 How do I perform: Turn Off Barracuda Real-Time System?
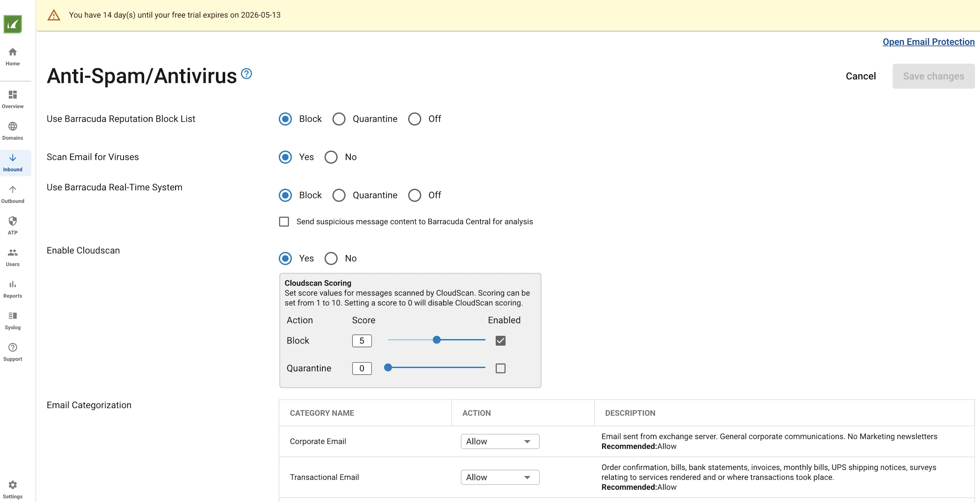pyautogui.click(x=414, y=195)
